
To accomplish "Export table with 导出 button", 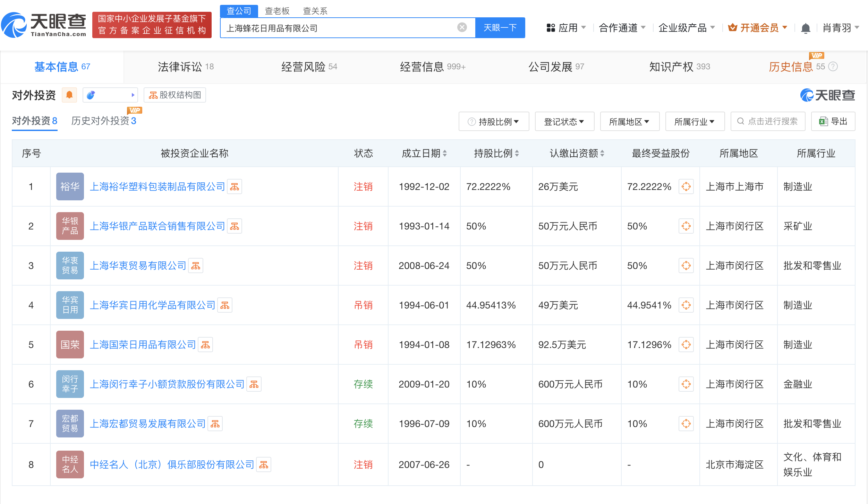I will pyautogui.click(x=833, y=121).
